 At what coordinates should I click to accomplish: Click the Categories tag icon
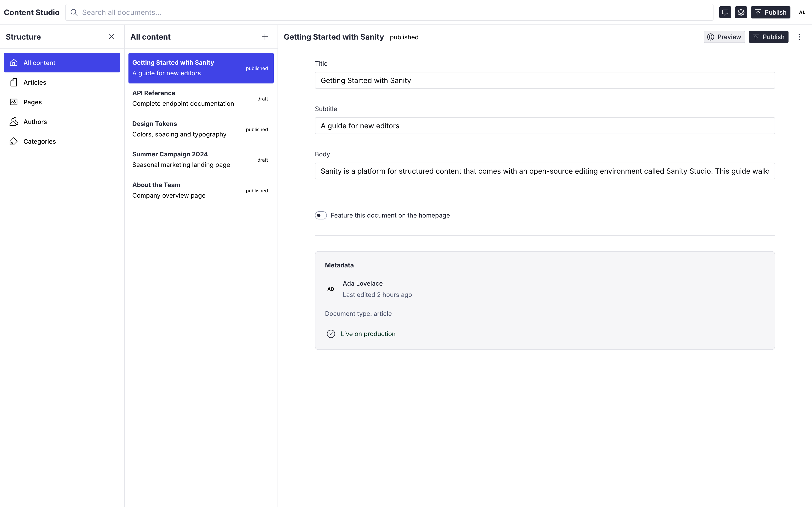[14, 141]
